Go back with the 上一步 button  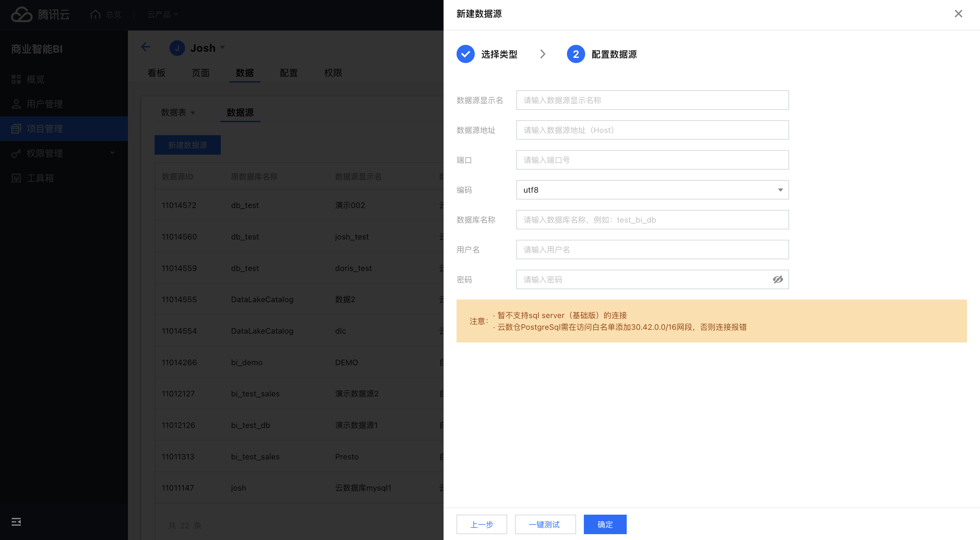pos(482,524)
